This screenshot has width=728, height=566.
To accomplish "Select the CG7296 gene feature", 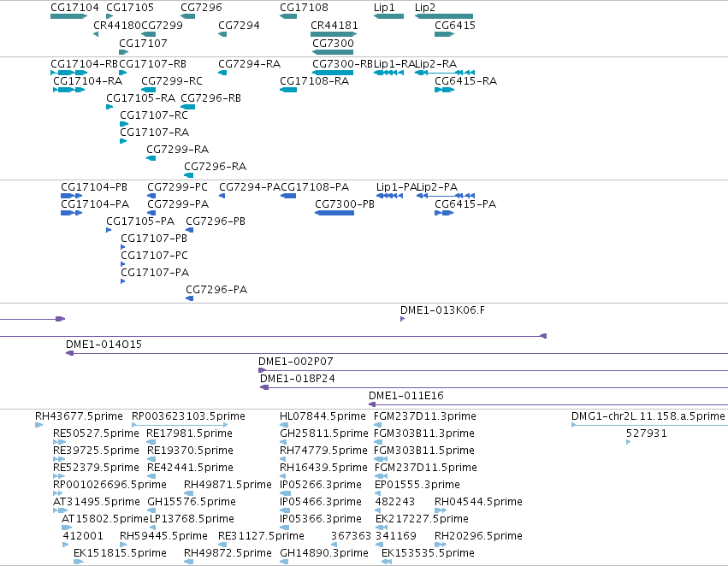I will pyautogui.click(x=187, y=16).
